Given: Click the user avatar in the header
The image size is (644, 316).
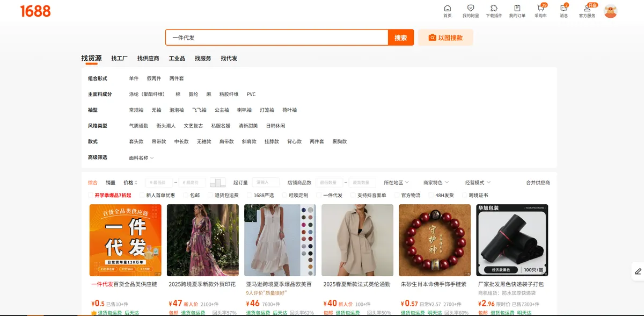Looking at the screenshot, I should coord(610,11).
